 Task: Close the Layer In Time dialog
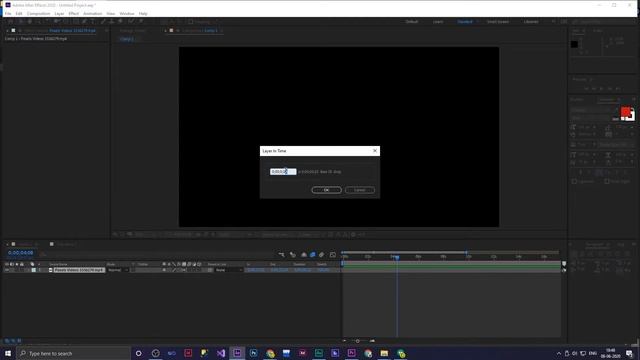pyautogui.click(x=375, y=151)
